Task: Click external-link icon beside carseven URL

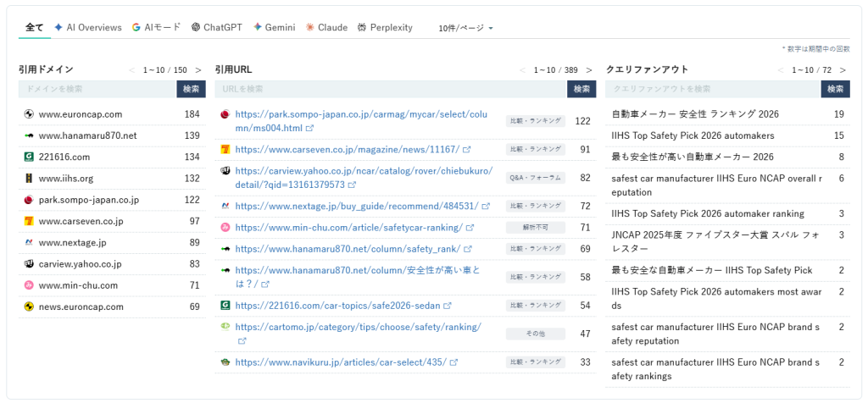Action: [467, 150]
